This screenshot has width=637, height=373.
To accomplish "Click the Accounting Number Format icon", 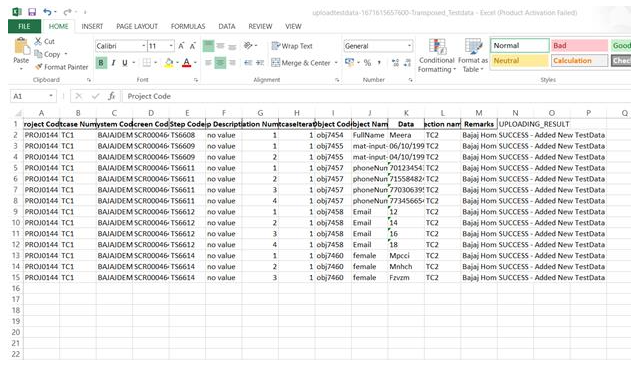I will (349, 63).
